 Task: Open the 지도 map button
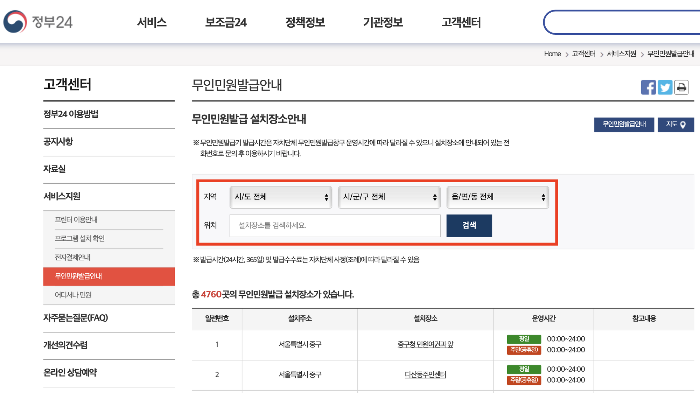(675, 125)
